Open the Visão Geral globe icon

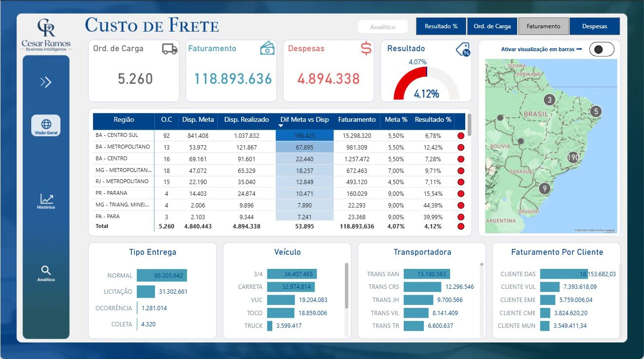46,125
